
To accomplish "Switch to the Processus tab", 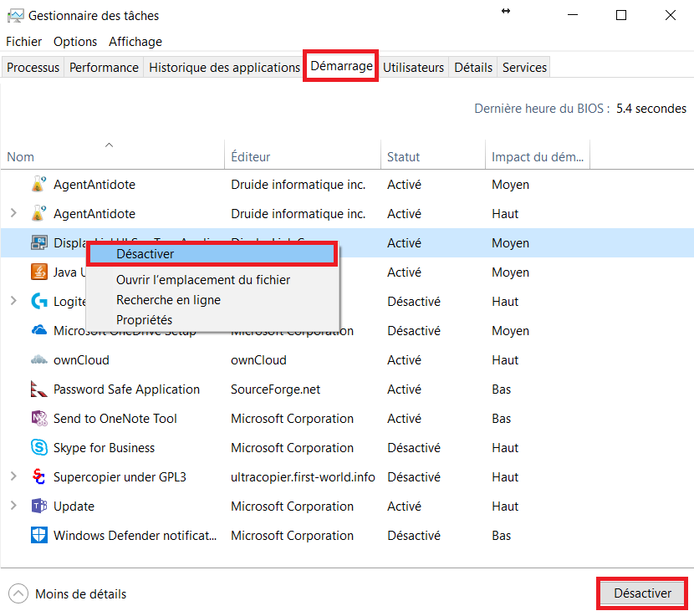I will [33, 67].
